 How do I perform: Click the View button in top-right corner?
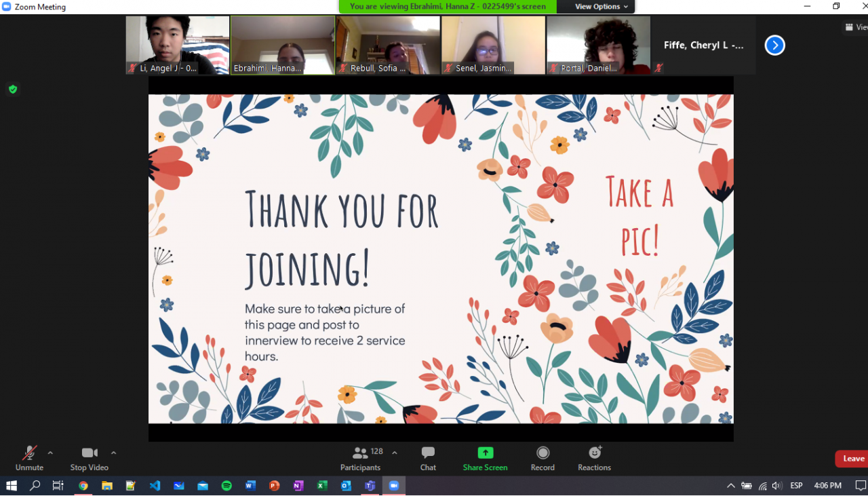click(x=856, y=27)
